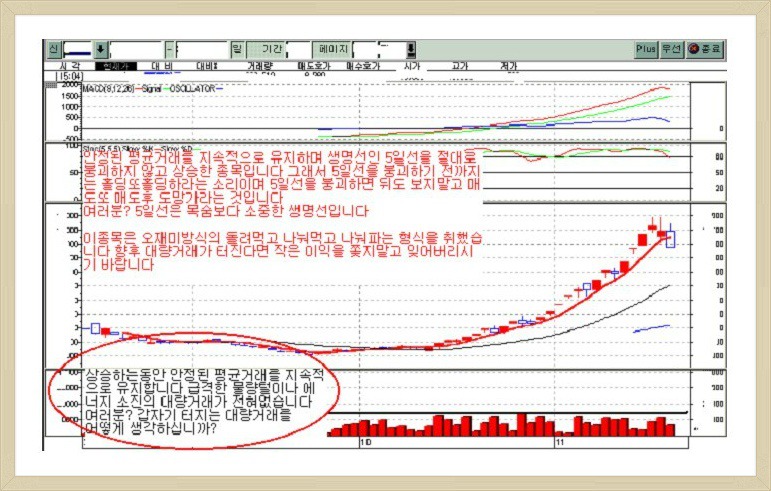This screenshot has height=491, width=771.
Task: Click the 우선 button
Action: click(x=671, y=49)
